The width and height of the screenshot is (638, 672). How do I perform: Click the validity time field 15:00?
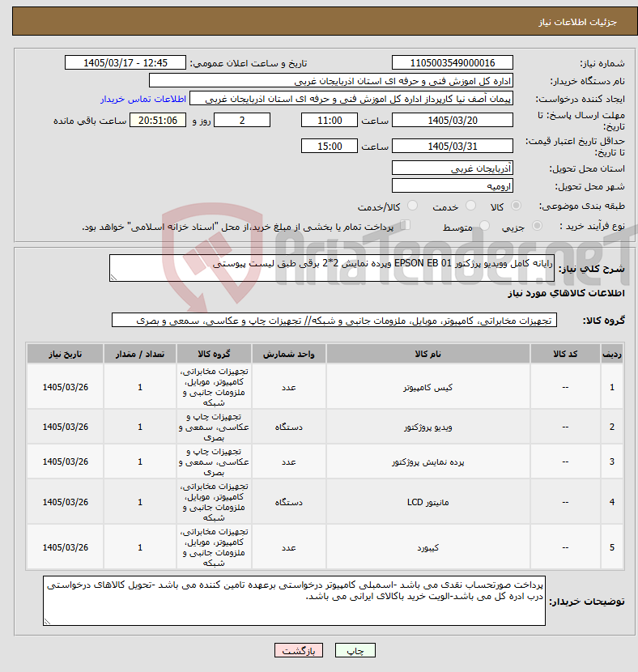click(x=329, y=147)
